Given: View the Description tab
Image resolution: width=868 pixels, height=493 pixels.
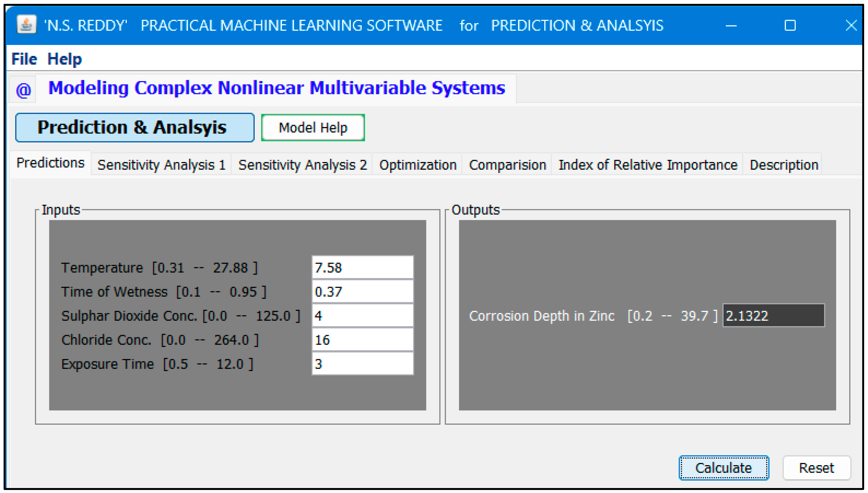Looking at the screenshot, I should 783,165.
